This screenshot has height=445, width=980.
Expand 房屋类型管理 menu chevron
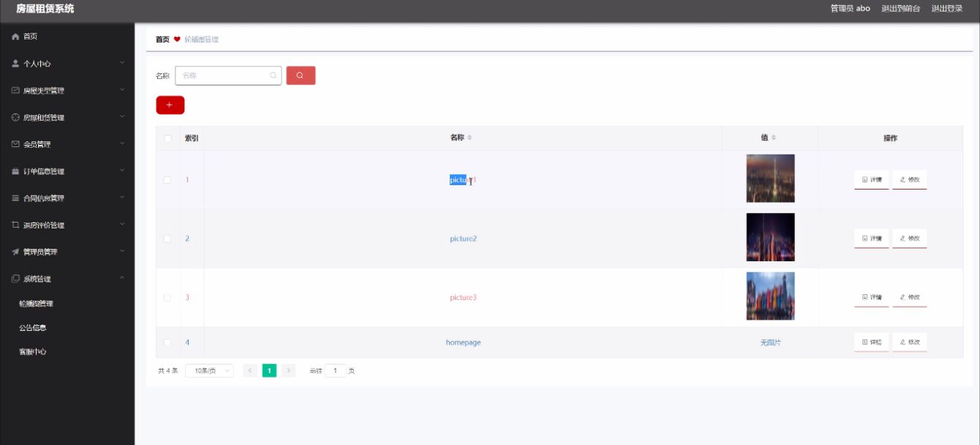(122, 91)
